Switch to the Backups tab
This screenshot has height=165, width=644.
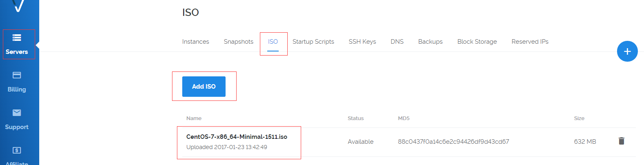pyautogui.click(x=430, y=42)
